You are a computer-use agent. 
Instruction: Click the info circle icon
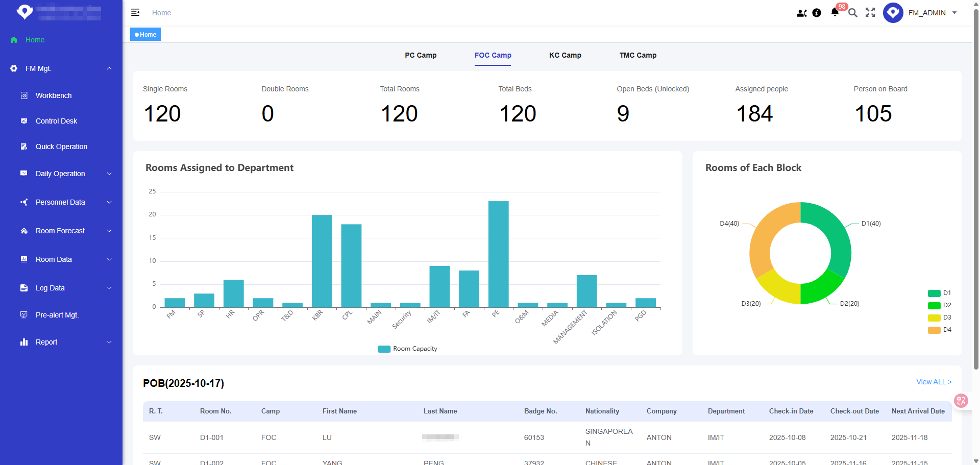click(x=817, y=13)
